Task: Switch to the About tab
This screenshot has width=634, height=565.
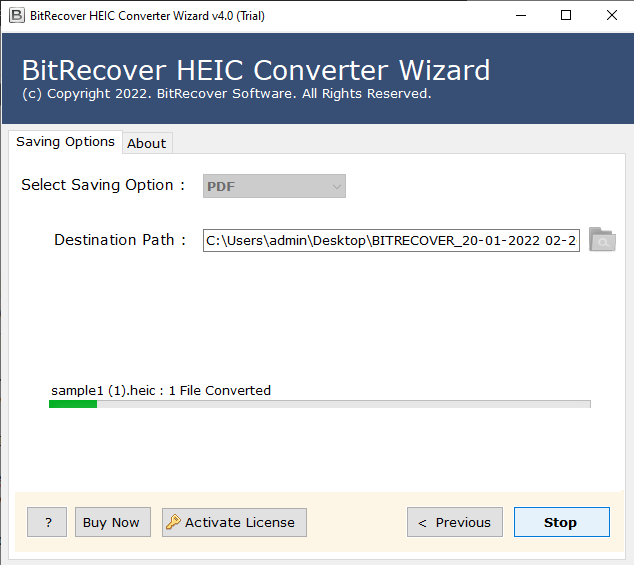Action: click(147, 143)
